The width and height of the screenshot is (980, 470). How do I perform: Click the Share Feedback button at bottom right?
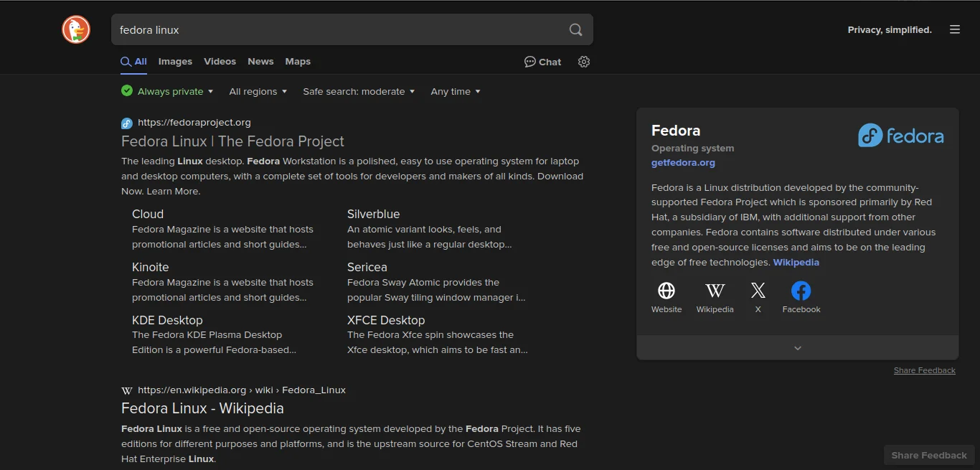[x=929, y=455]
